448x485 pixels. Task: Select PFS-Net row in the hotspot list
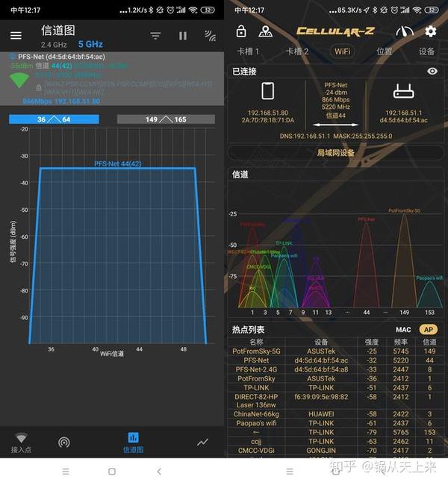[x=336, y=360]
